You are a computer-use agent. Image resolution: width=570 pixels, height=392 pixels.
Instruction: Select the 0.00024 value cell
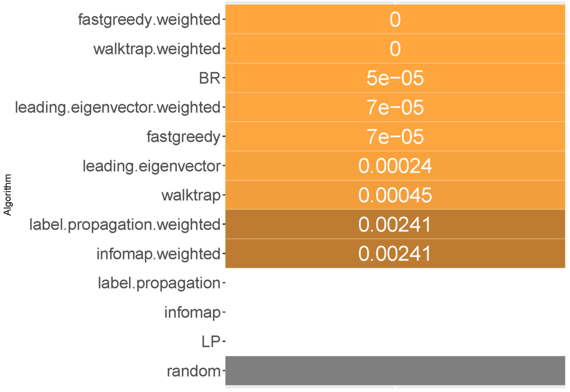(395, 166)
